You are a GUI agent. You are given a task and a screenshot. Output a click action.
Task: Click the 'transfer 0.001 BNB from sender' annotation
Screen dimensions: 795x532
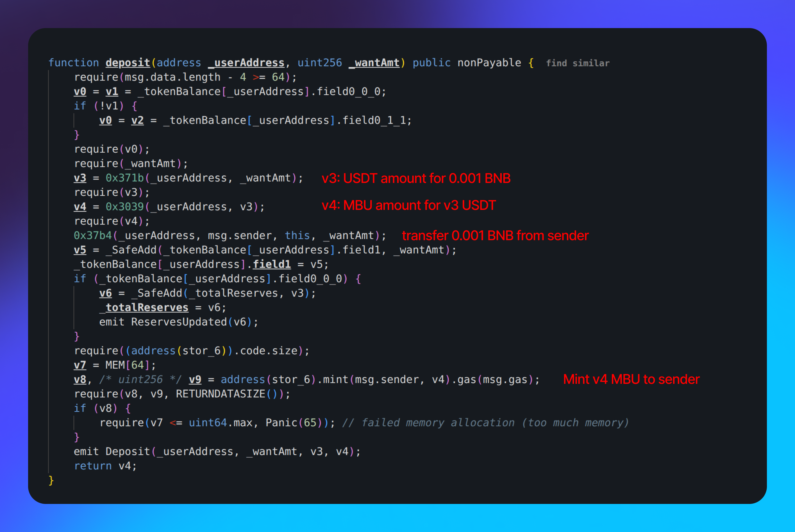[495, 235]
